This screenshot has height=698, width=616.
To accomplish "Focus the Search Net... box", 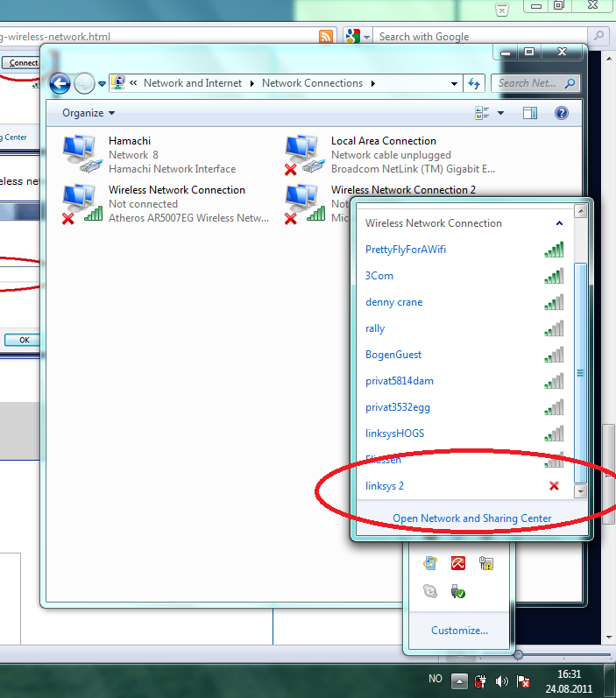I will coord(535,83).
